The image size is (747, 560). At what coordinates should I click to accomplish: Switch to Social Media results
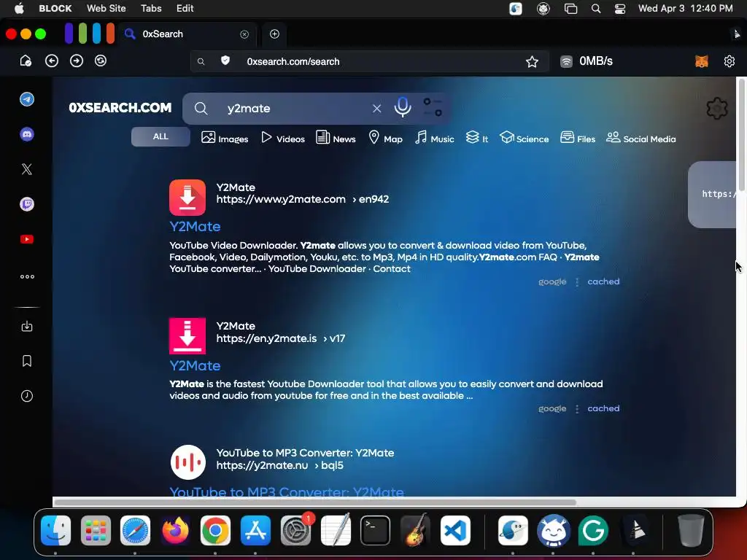640,138
